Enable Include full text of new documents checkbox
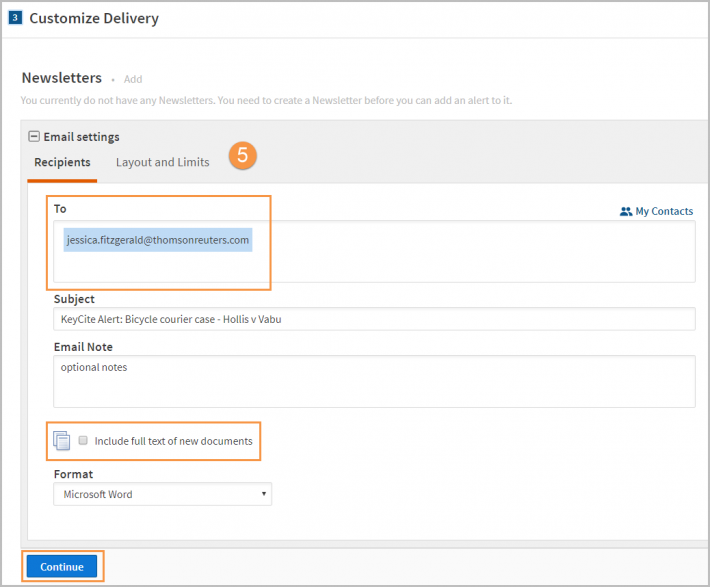The height and width of the screenshot is (587, 710). 83,440
